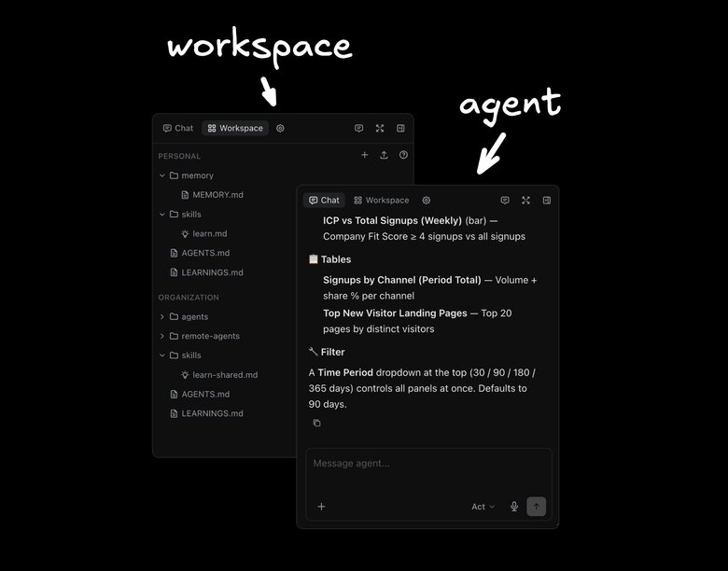Open learn-shared.md skill file
Image resolution: width=728 pixels, height=571 pixels.
tap(219, 375)
